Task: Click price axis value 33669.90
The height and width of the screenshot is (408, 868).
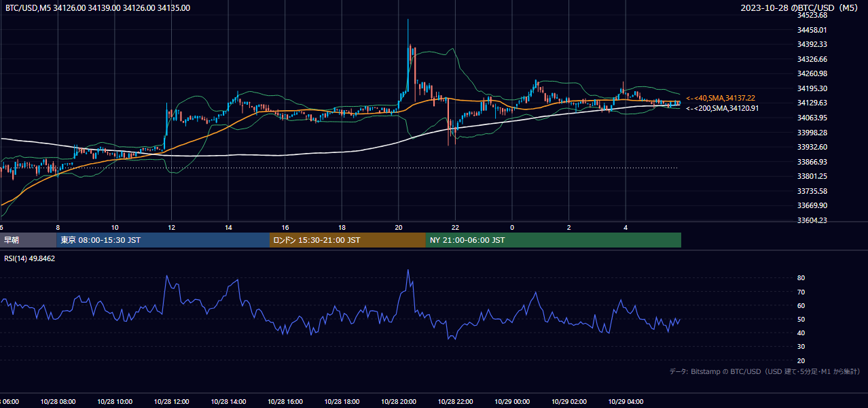Action: point(812,205)
